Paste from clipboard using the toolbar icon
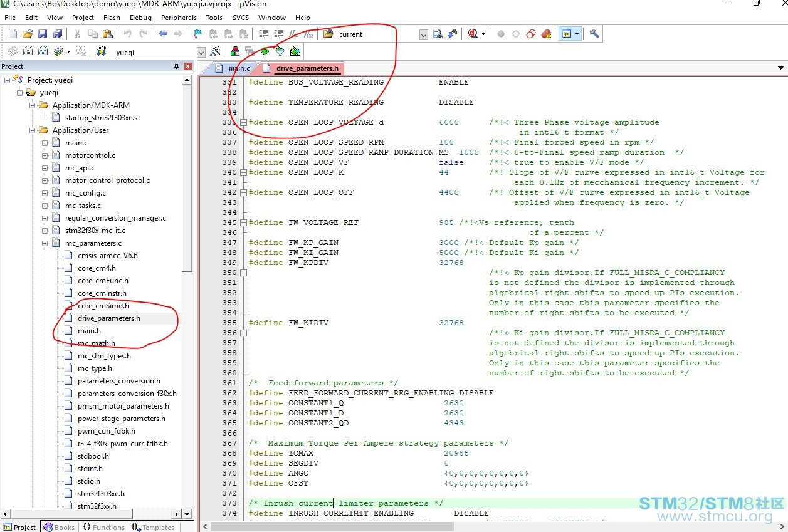788x532 pixels. point(108,34)
